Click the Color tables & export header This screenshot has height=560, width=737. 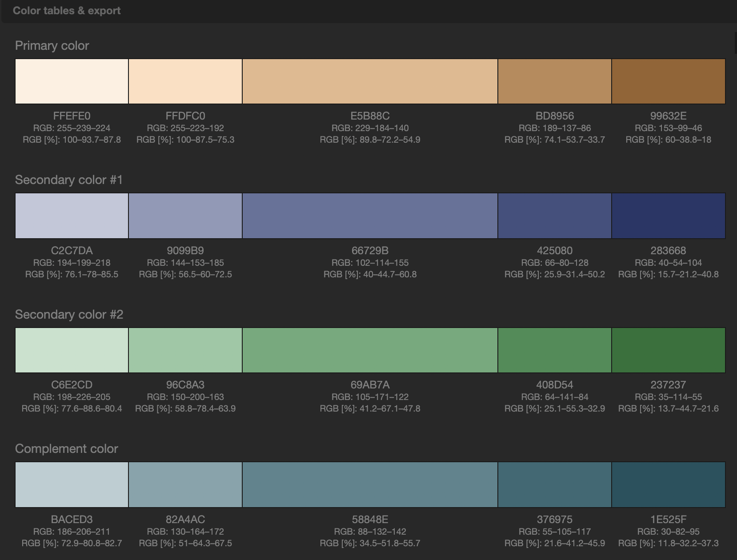pos(66,11)
